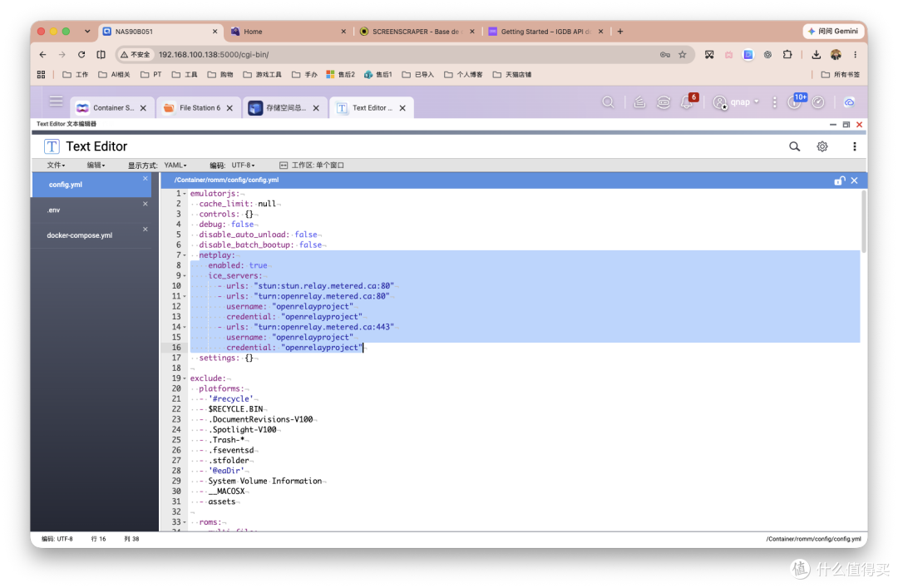Switch to the Getting Started IGDB API tab
898x588 pixels.
coord(544,32)
